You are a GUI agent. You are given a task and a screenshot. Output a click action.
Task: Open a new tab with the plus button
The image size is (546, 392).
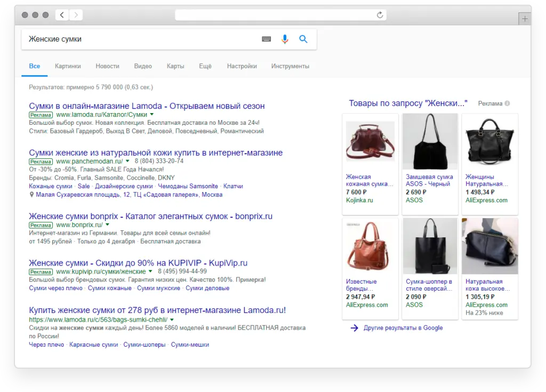525,19
